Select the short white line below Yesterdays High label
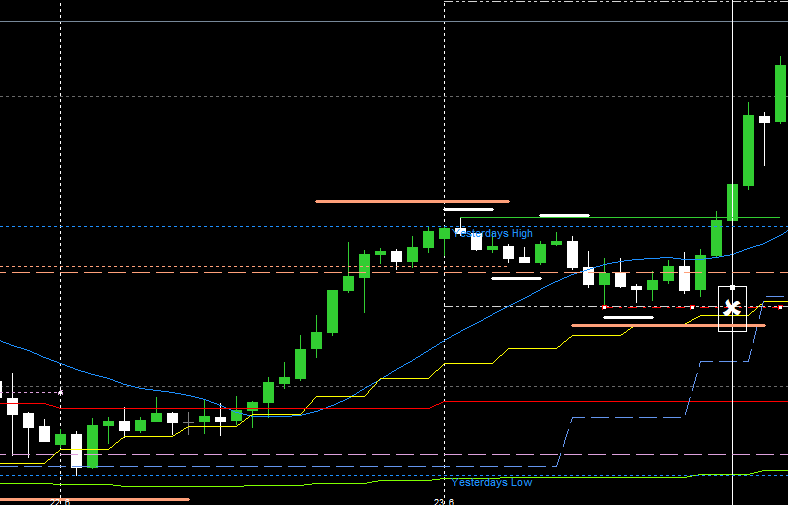 click(x=515, y=278)
